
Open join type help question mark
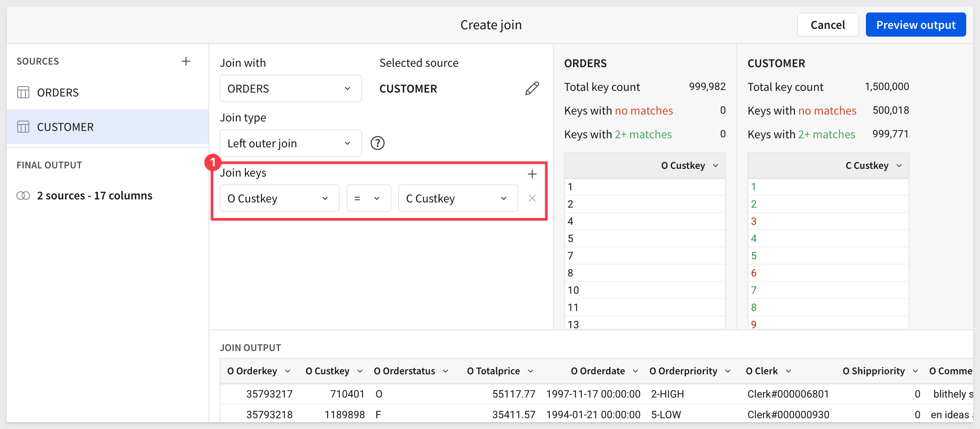[378, 143]
